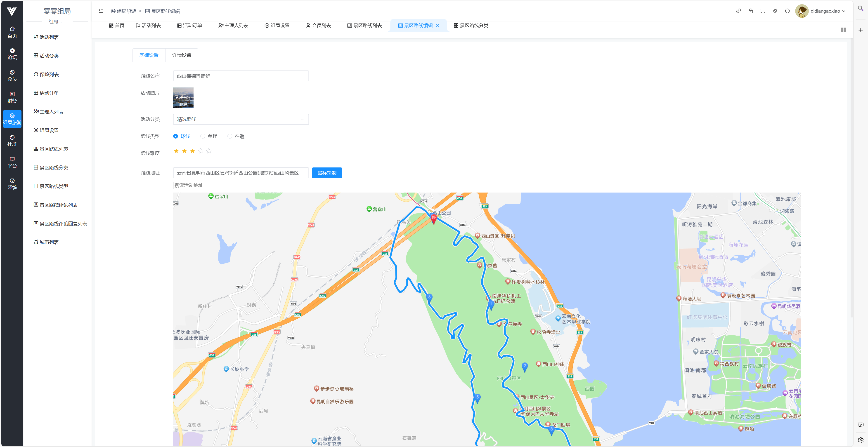Select the 单程 route type
The image size is (868, 447).
pos(203,136)
